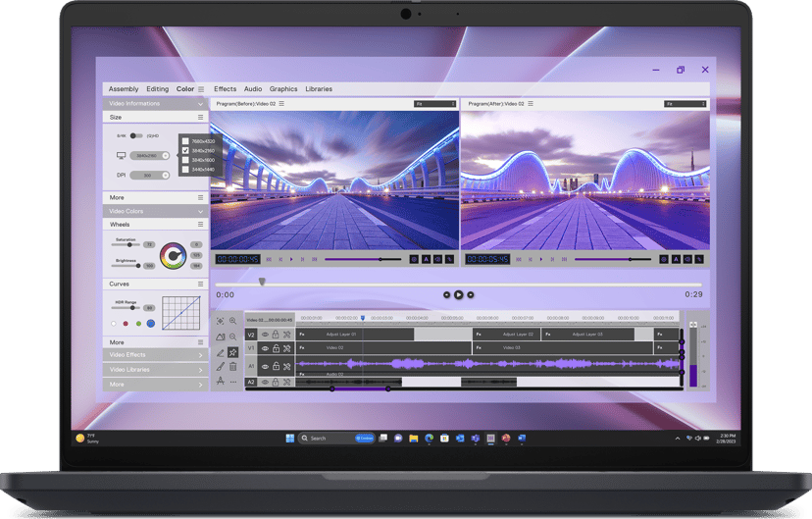Select the zoom-in magnifier tool in timeline toolbox

coord(233,321)
